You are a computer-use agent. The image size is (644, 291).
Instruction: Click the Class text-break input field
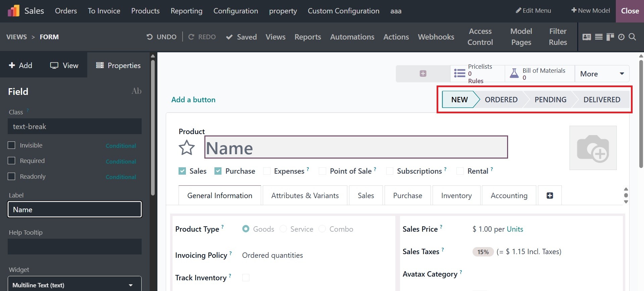pos(75,126)
